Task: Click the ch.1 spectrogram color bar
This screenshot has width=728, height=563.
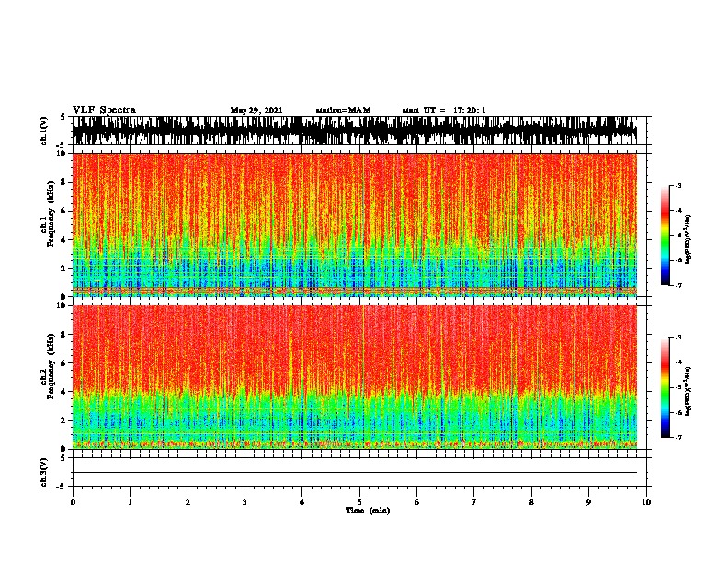Action: [665, 236]
